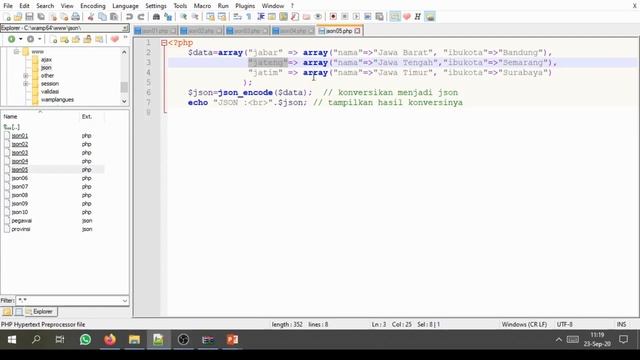This screenshot has width=640, height=360.
Task: Click the New file toolbar icon
Action: (7, 17)
